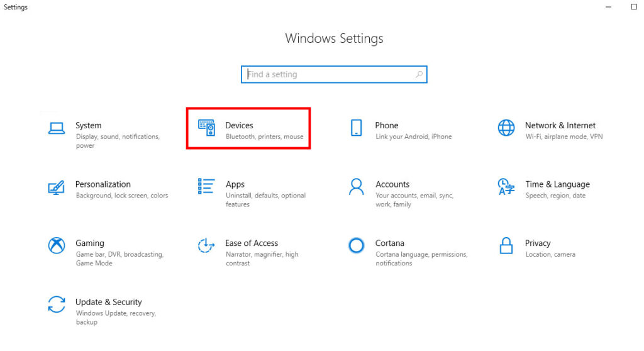Image resolution: width=644 pixels, height=351 pixels.
Task: Open the Accounts person icon
Action: 356,187
